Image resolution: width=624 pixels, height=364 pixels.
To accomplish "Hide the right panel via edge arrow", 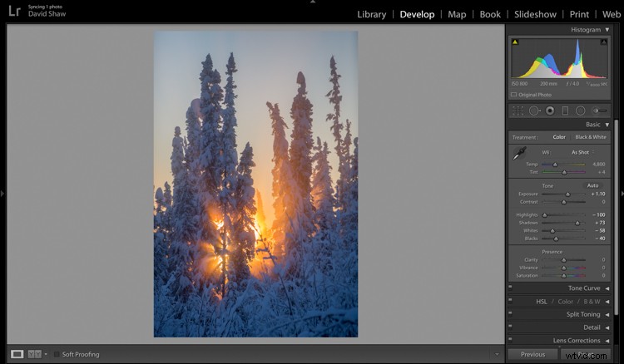I will click(x=622, y=194).
